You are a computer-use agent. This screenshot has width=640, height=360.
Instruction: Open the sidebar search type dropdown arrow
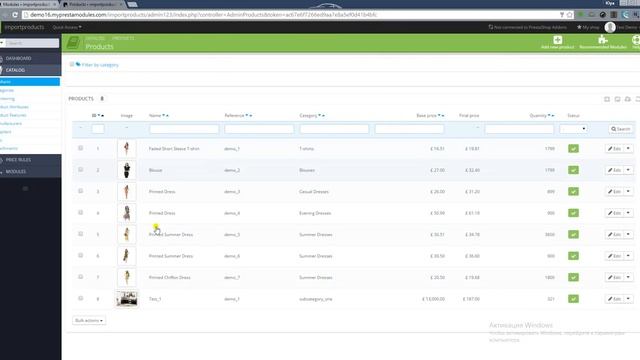[2, 43]
